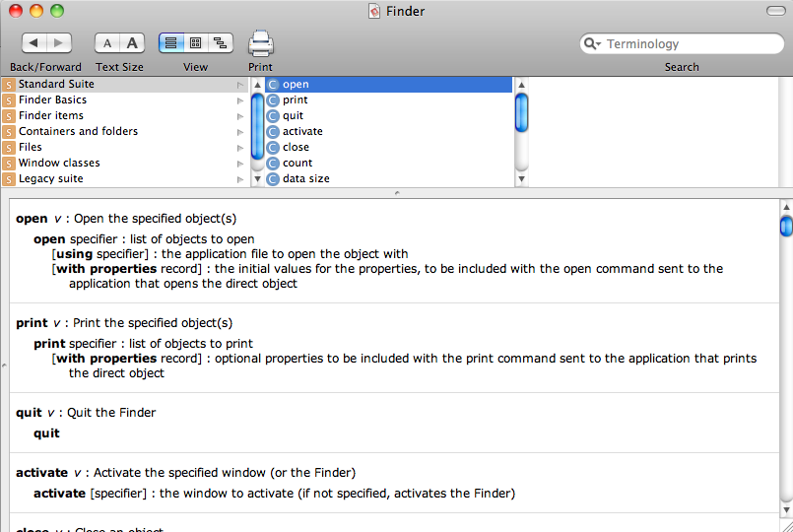Click the Finder document proxy icon
The height and width of the screenshot is (532, 793).
coord(374,11)
